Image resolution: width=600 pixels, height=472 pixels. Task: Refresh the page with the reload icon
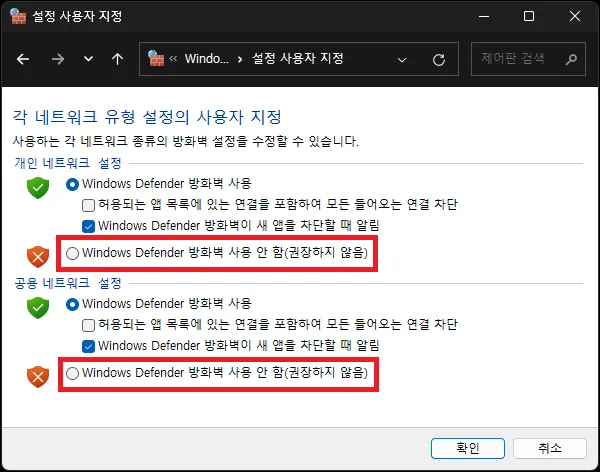tap(439, 60)
